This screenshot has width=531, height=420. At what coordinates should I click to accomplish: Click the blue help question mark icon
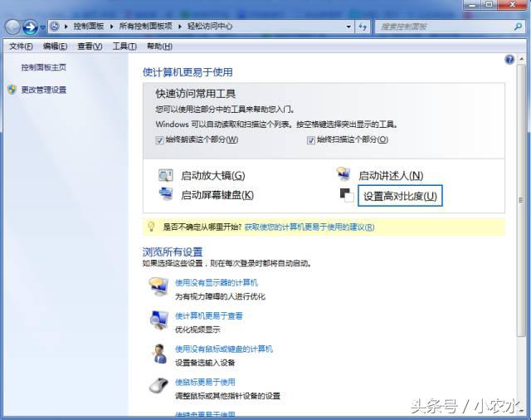click(x=509, y=60)
